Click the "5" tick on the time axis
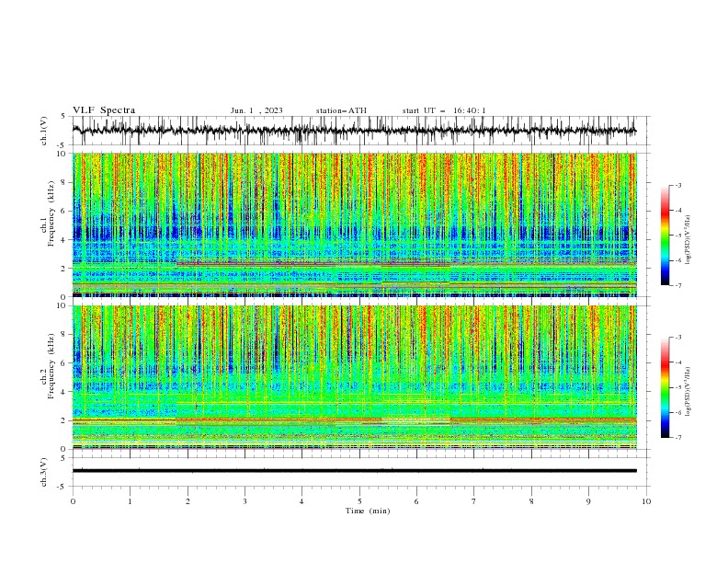728x563 pixels. coord(359,501)
